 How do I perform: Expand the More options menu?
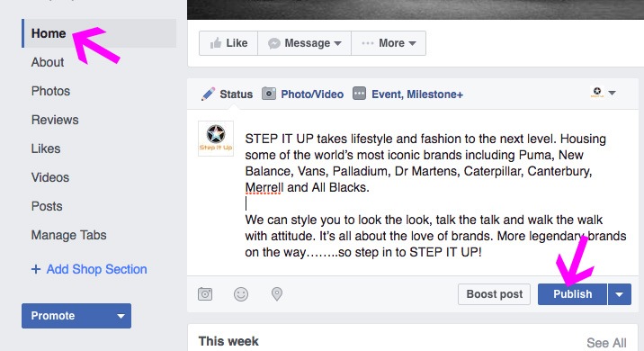tap(389, 43)
